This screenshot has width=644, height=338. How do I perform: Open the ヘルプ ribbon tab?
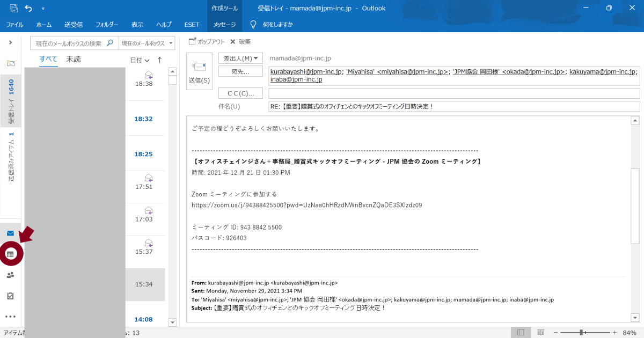point(164,25)
